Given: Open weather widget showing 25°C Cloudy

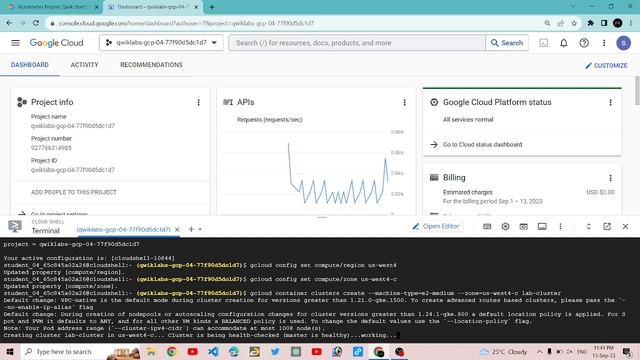Looking at the screenshot, I should tap(504, 351).
